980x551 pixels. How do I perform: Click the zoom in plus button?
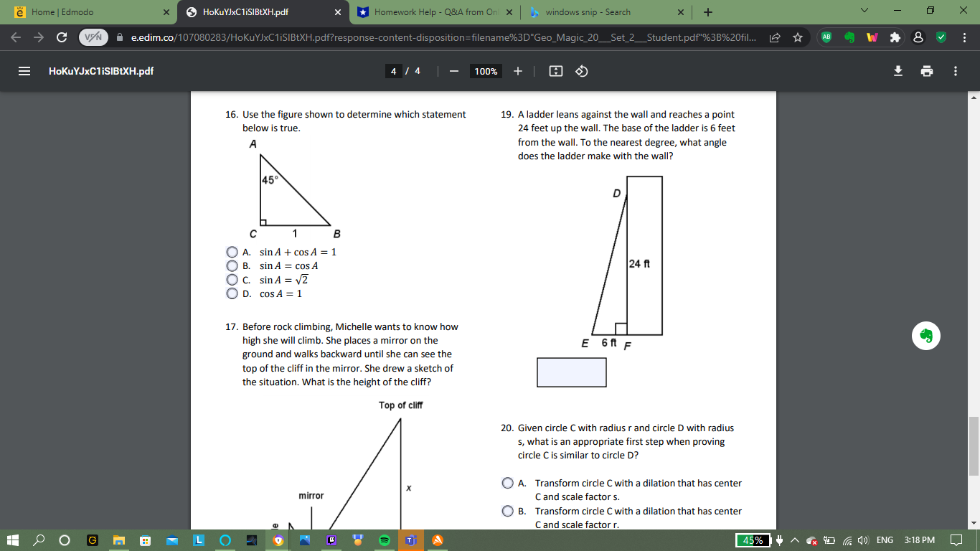518,71
